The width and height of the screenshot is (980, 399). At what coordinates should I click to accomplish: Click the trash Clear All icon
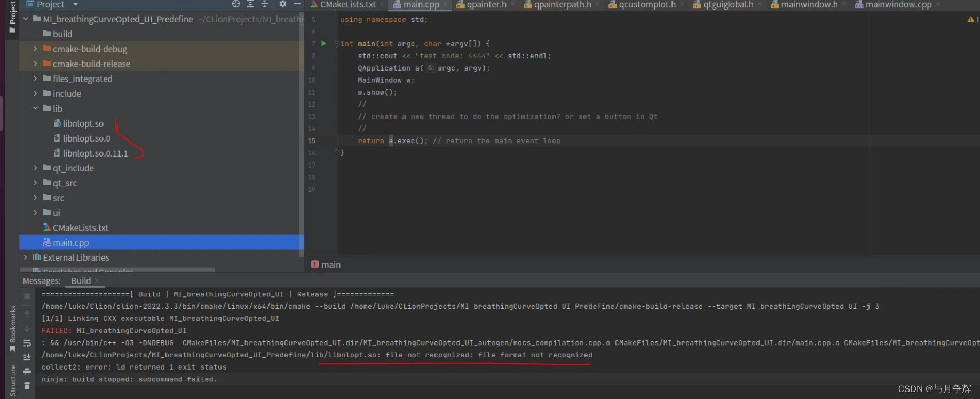27,386
